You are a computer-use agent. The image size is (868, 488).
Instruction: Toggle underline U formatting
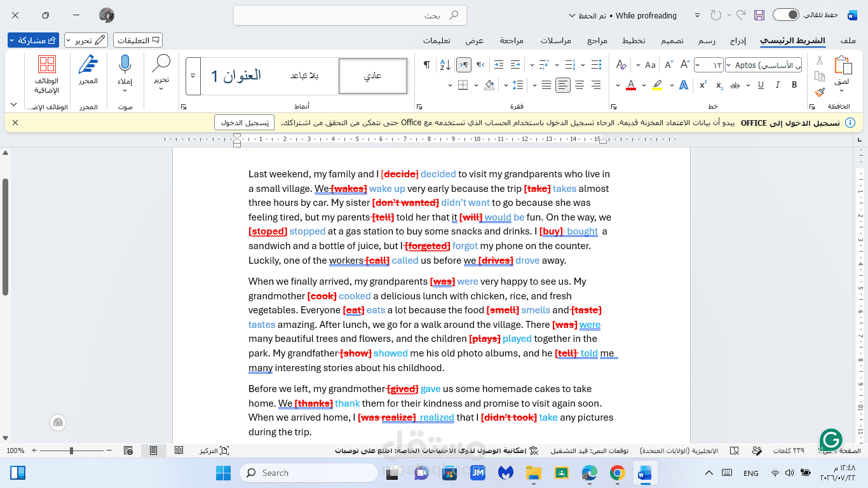[761, 85]
